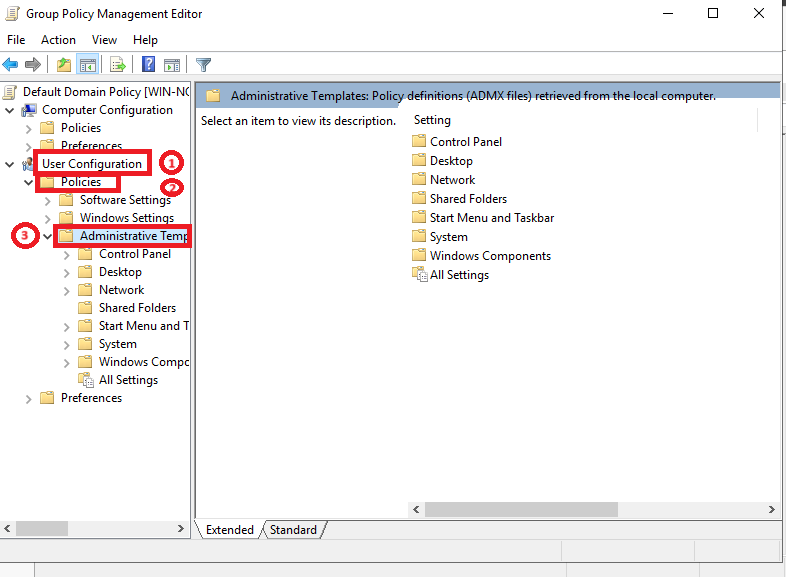Open Network folder in Setting list

[x=452, y=180]
